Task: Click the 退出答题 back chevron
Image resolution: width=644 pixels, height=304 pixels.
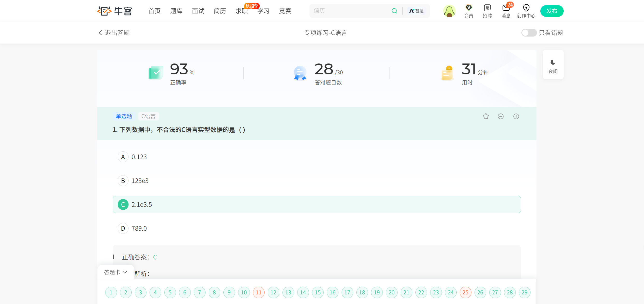Action: tap(100, 33)
